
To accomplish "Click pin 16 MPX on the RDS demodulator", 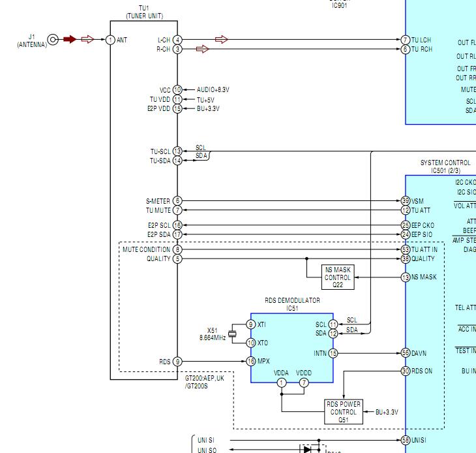I will point(250,362).
